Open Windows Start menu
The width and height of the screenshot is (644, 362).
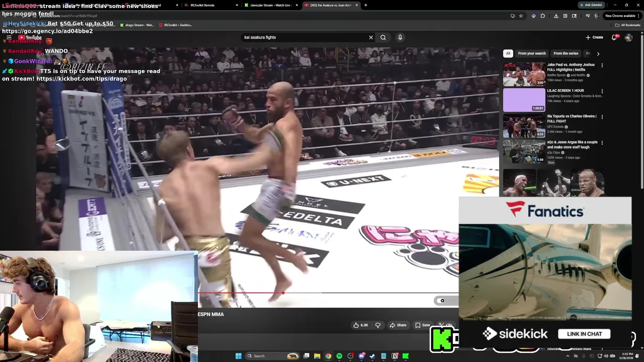[x=238, y=356]
